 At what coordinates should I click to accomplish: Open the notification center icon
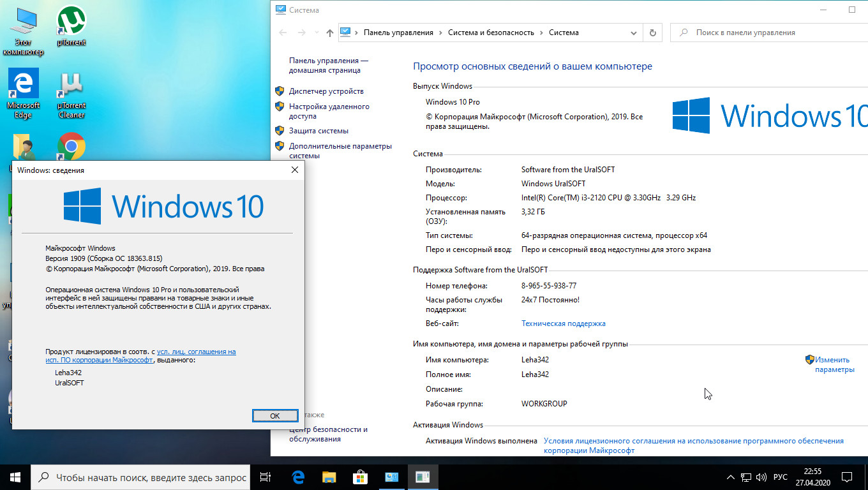click(846, 477)
